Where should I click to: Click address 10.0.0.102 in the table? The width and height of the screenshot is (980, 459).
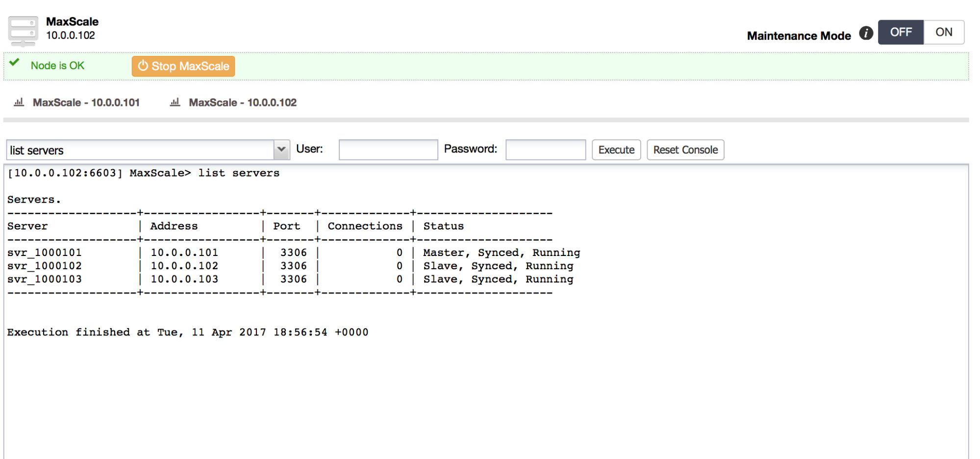(x=184, y=266)
